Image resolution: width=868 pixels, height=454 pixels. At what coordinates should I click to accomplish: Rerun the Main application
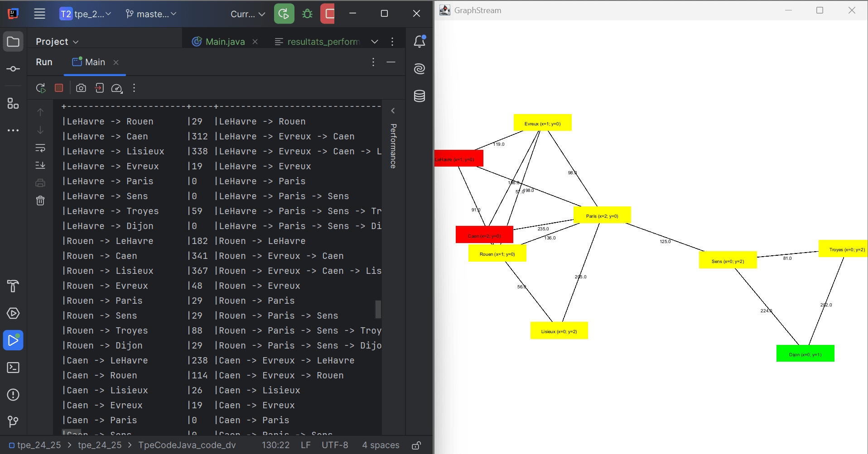[40, 88]
